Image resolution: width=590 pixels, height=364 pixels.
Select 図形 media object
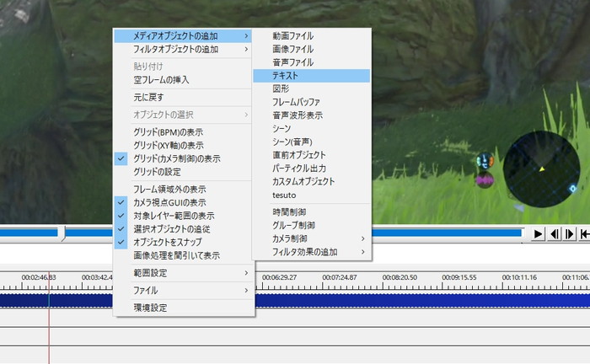pyautogui.click(x=312, y=88)
